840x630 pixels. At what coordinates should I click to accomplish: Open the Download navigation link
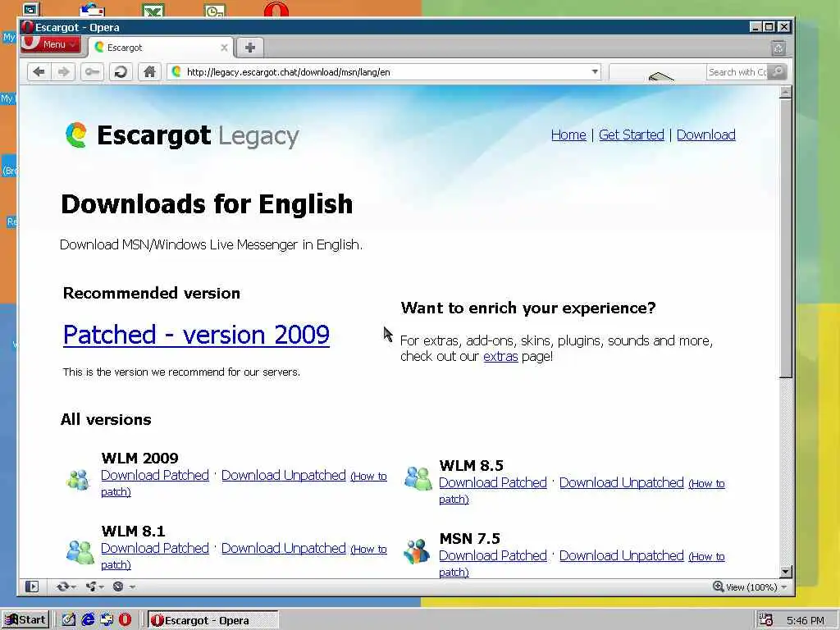(705, 135)
